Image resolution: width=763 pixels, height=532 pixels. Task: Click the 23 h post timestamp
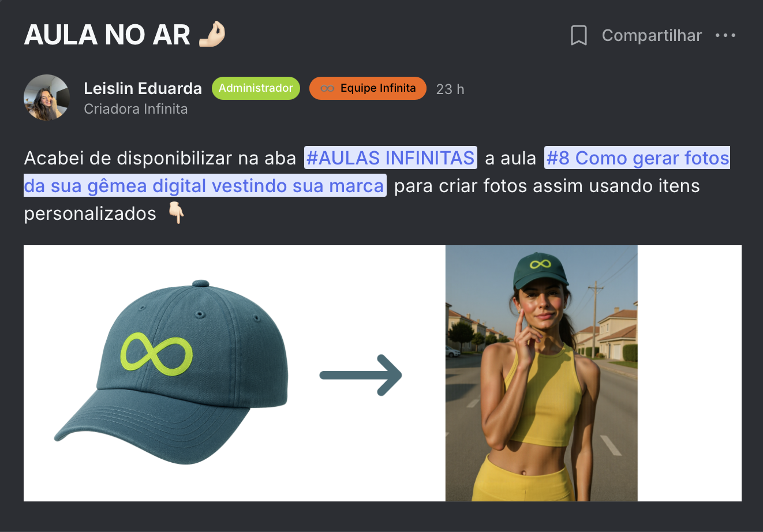[450, 89]
